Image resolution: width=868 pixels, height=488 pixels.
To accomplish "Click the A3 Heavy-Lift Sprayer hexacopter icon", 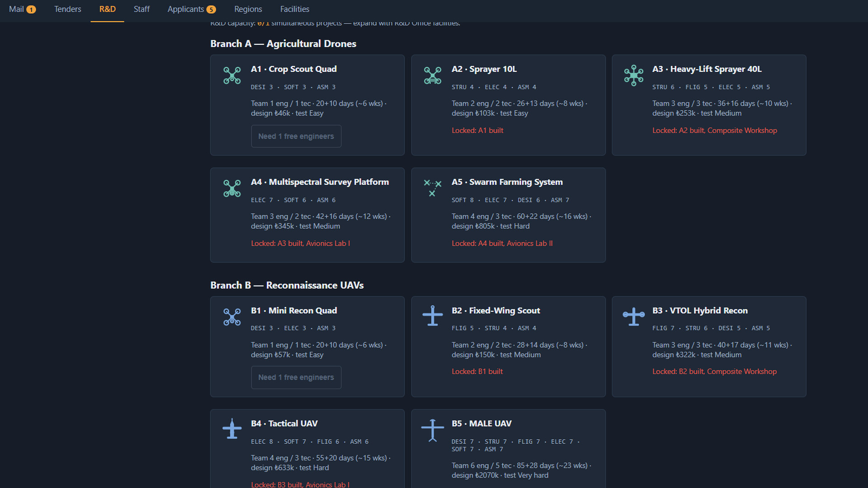I will [633, 75].
